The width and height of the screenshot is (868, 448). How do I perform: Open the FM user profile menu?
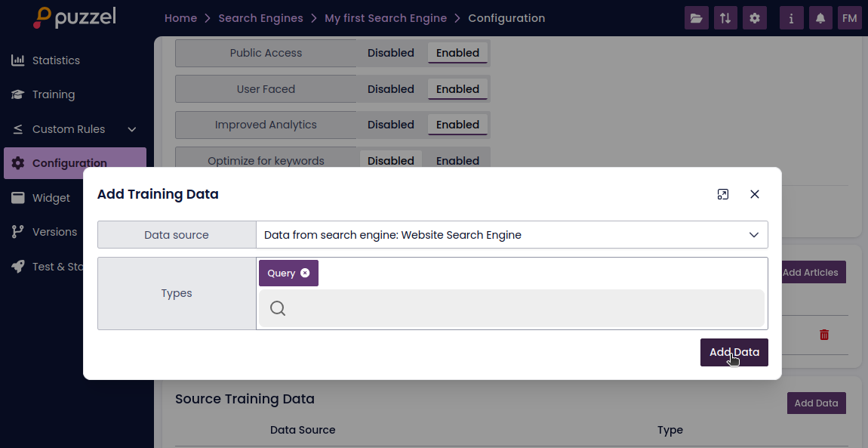coord(849,18)
